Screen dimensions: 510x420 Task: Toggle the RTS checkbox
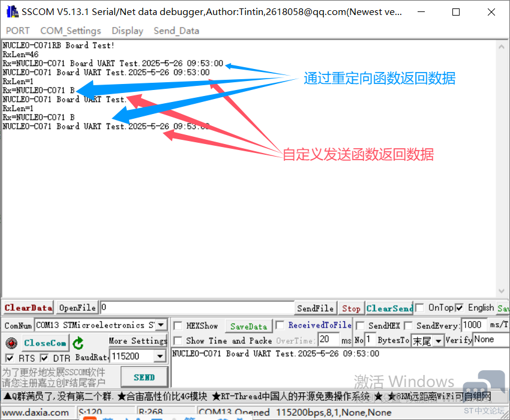pos(10,358)
